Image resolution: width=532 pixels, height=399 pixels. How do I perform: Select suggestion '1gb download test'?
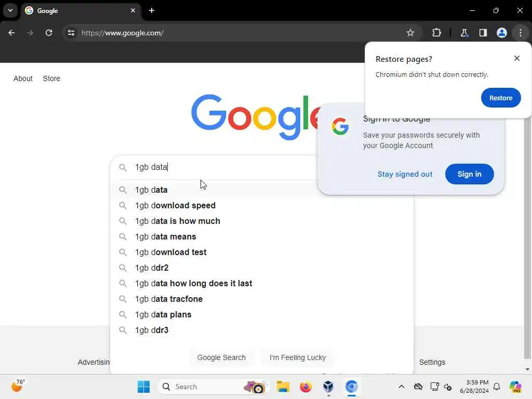point(262,252)
